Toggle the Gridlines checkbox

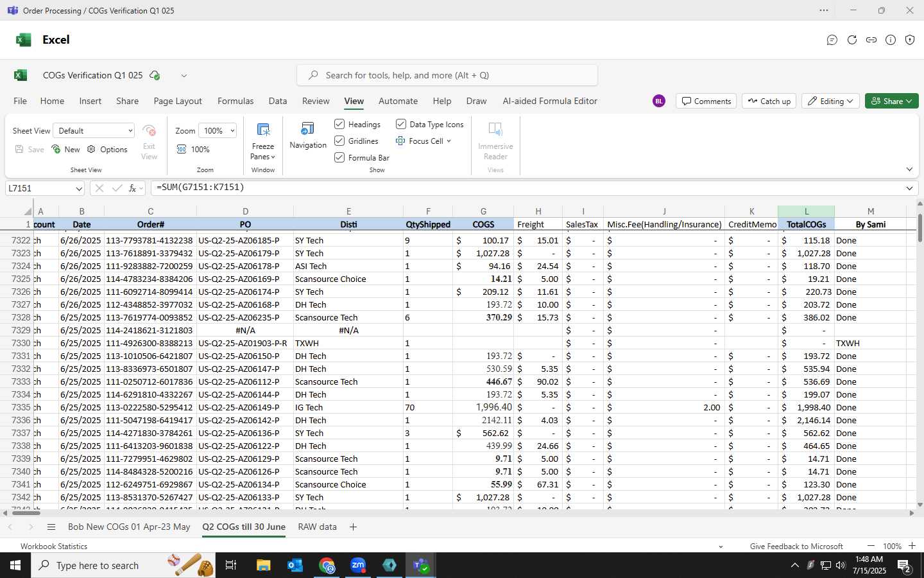coord(339,141)
